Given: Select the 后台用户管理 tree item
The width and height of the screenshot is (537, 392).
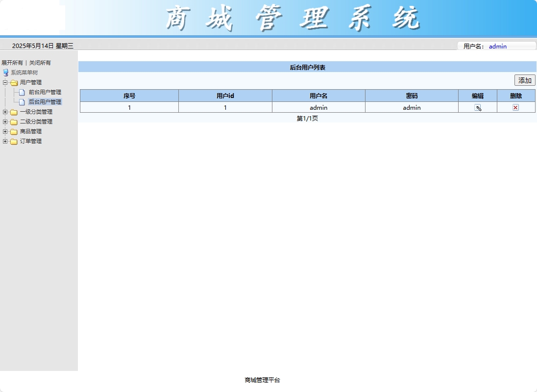Looking at the screenshot, I should (x=44, y=102).
